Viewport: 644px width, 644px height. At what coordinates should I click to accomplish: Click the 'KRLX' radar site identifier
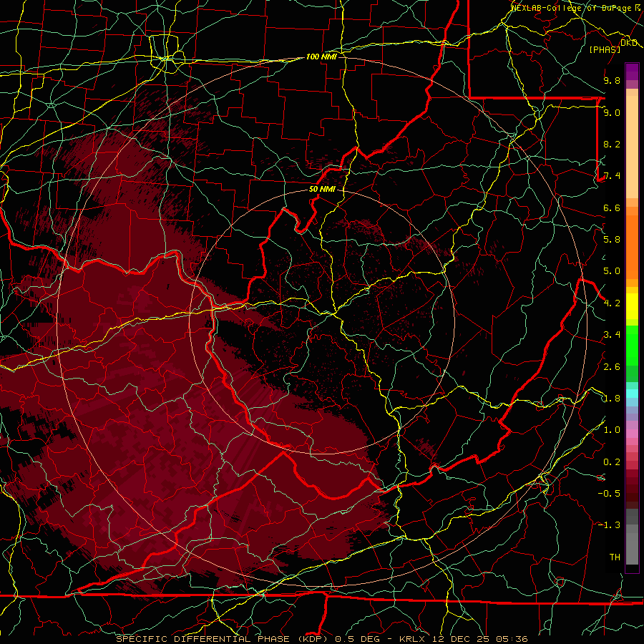(413, 639)
